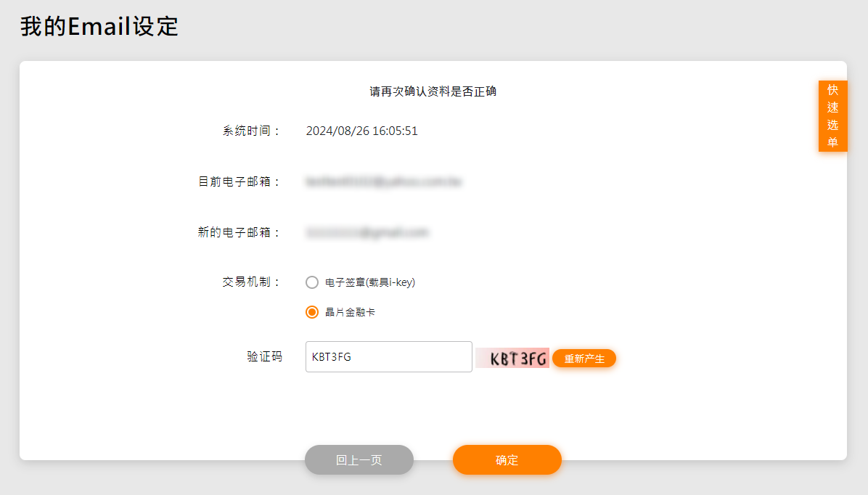This screenshot has height=495, width=868.
Task: Click the 验证码 field label
Action: tap(264, 357)
